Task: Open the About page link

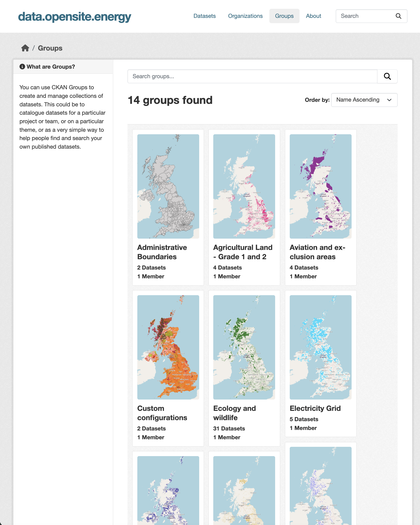Action: 313,16
